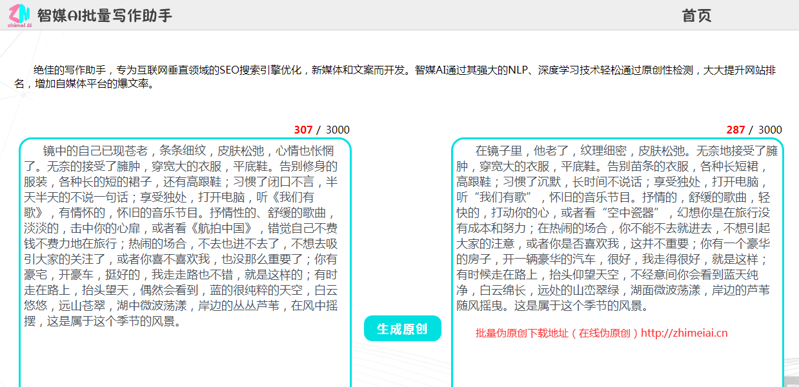Click the 3000 limit above left box
Screen dimensions: 799x387
click(338, 130)
